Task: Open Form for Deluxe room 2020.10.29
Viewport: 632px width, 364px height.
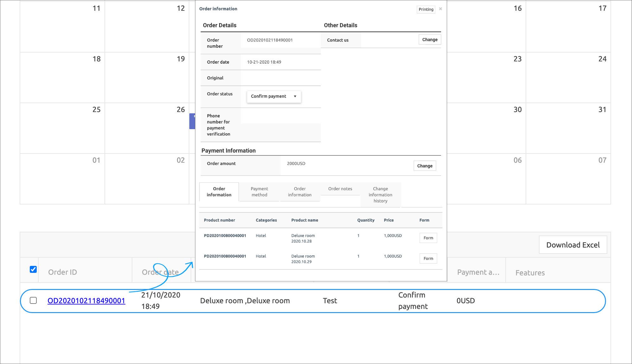Action: point(428,259)
